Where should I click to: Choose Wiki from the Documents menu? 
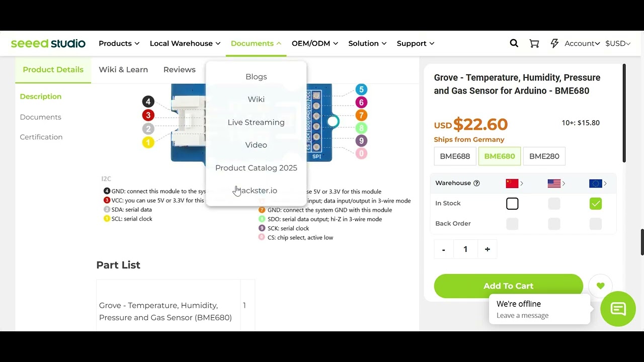256,100
